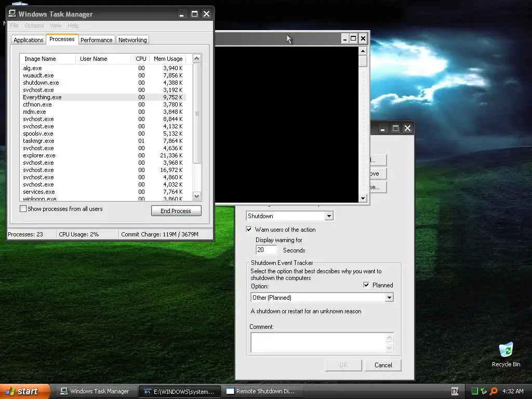532x399 pixels.
Task: Open the Options menu in Task Manager
Action: tap(34, 25)
